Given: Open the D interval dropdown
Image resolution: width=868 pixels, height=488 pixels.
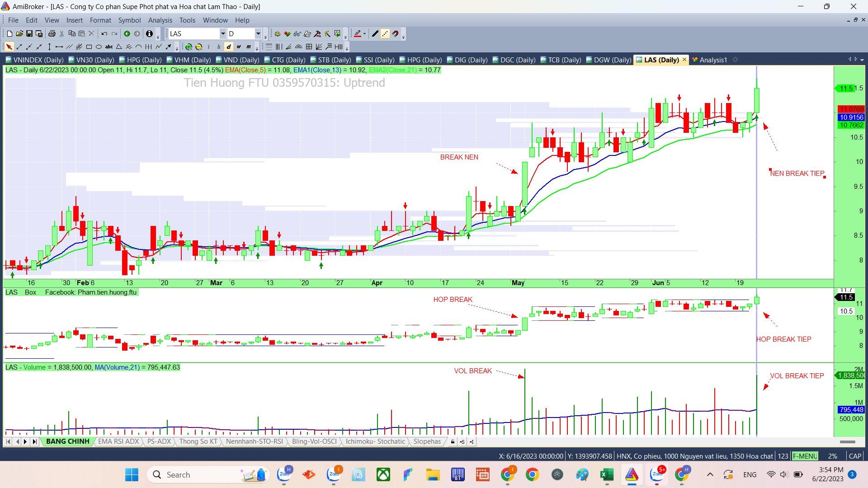Looking at the screenshot, I should coord(258,33).
